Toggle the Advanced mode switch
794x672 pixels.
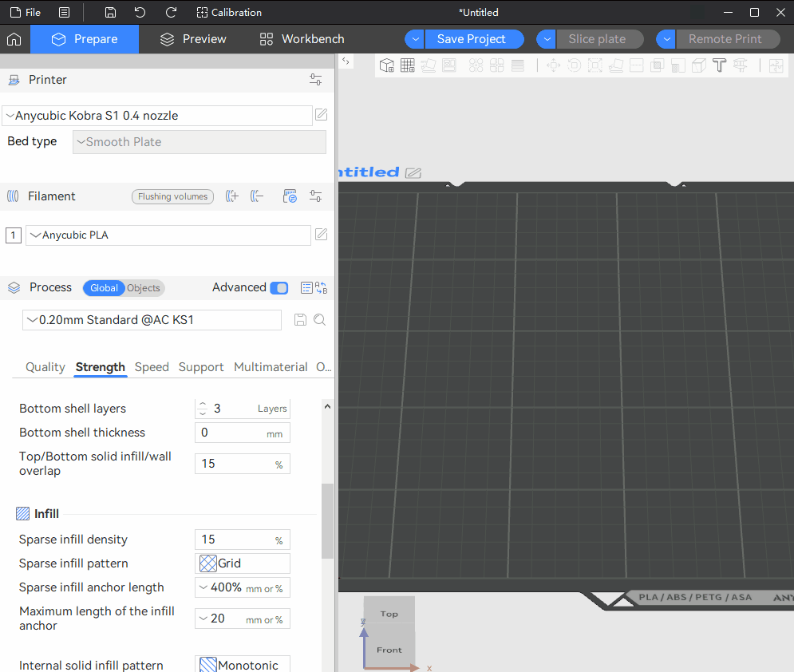point(279,287)
